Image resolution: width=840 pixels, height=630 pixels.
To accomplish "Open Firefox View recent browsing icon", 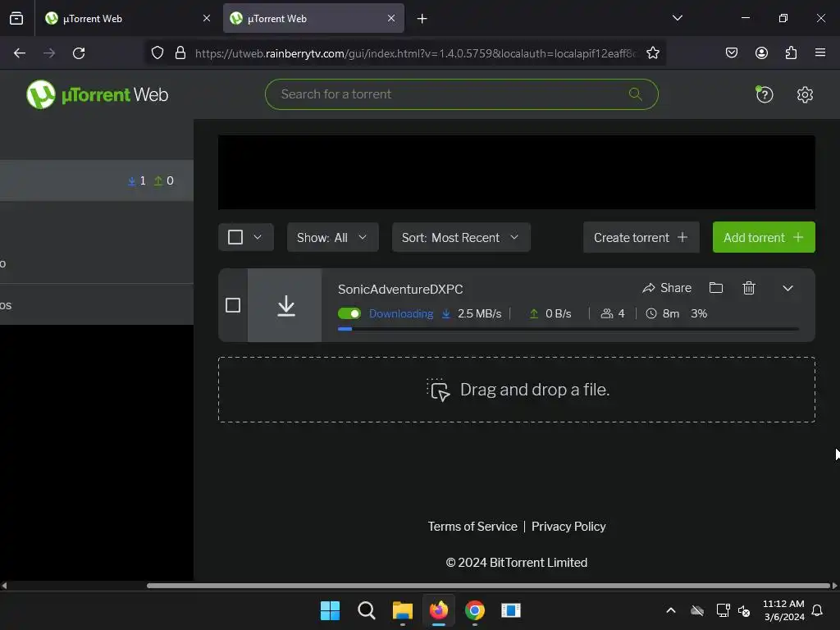I will pos(16,18).
